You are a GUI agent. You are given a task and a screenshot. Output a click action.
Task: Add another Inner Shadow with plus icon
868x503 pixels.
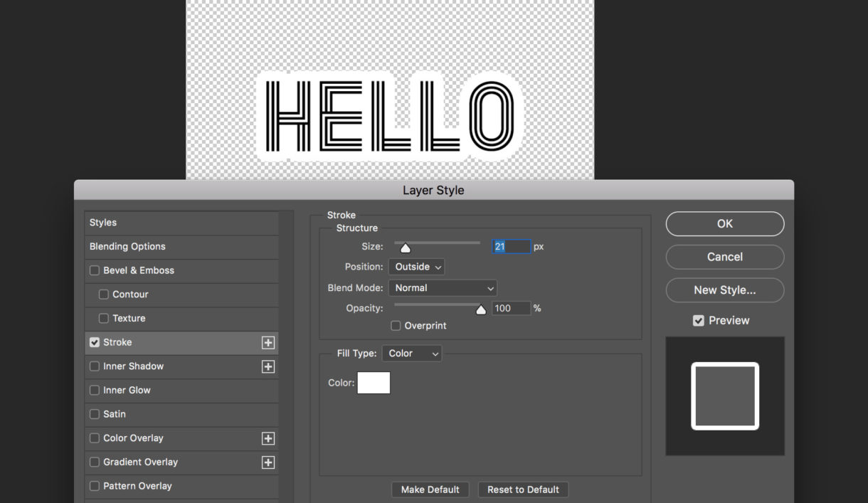(x=268, y=366)
